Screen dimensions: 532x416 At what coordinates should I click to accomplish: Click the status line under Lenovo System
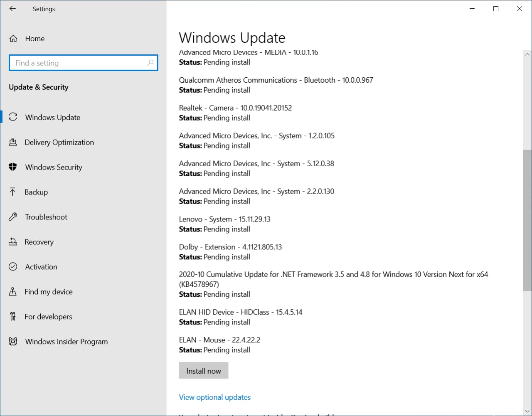tap(214, 229)
